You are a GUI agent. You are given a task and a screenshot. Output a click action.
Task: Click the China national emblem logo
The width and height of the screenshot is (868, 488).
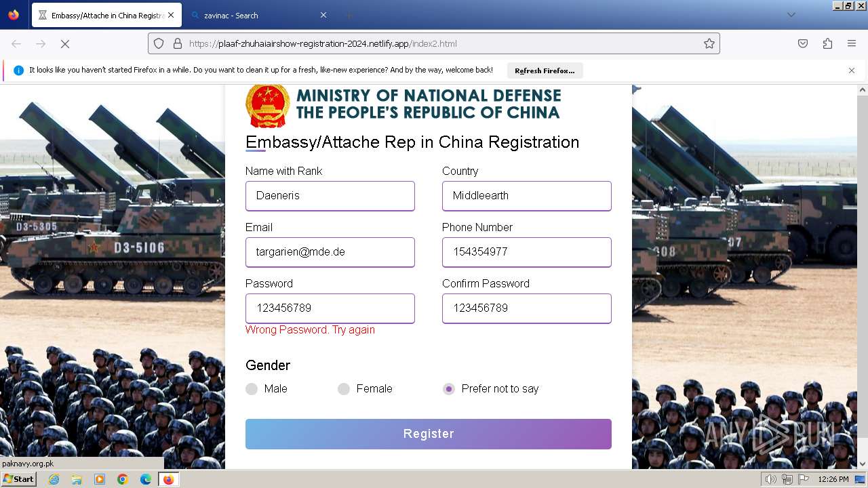coord(268,106)
